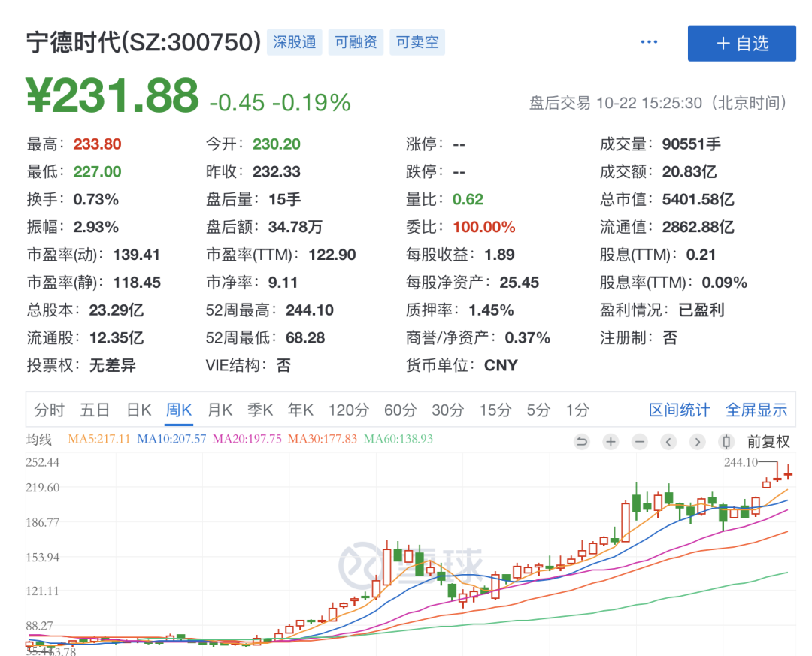Viewport: 812px width, 656px height.
Task: Click the 量比 value 0.62
Action: click(x=468, y=199)
